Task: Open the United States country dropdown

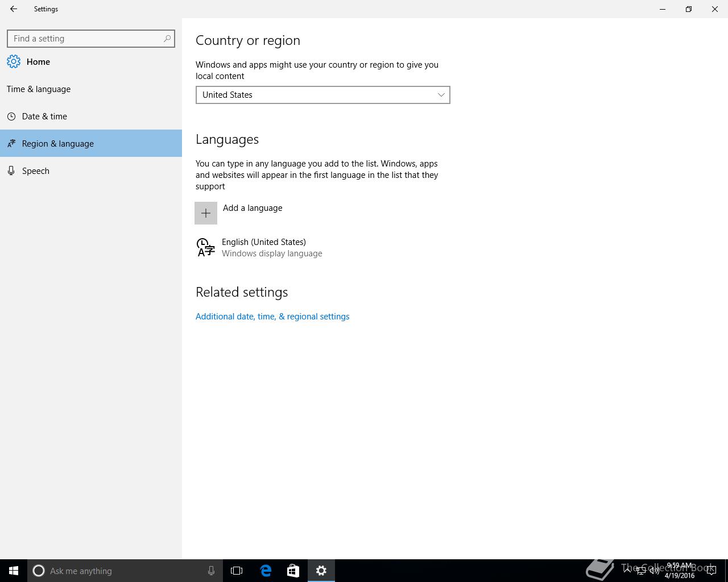Action: tap(323, 95)
